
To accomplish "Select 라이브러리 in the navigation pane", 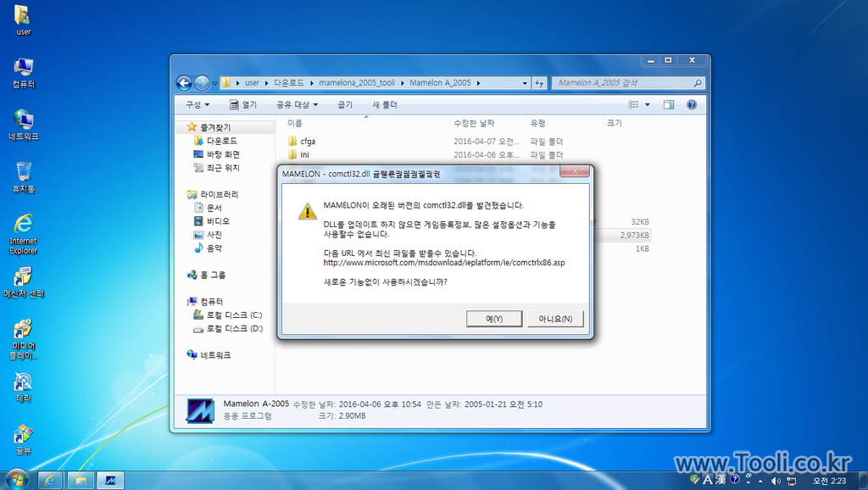I will (213, 194).
